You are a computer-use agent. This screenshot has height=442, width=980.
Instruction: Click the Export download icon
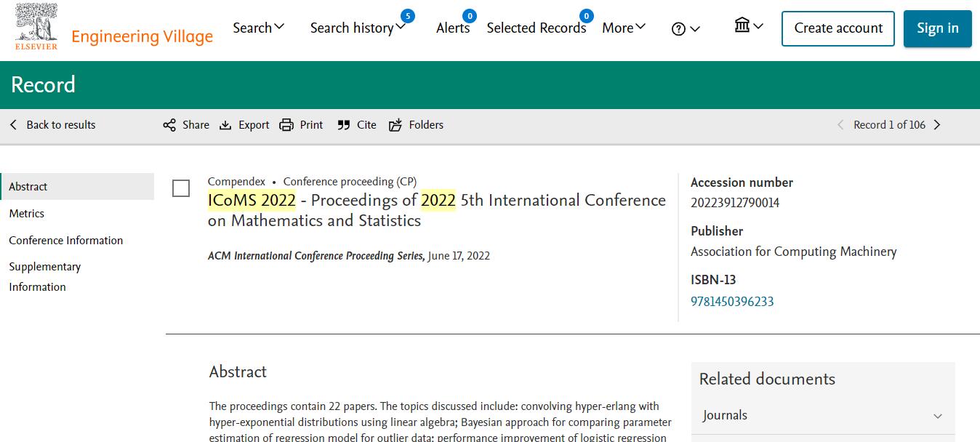(226, 125)
